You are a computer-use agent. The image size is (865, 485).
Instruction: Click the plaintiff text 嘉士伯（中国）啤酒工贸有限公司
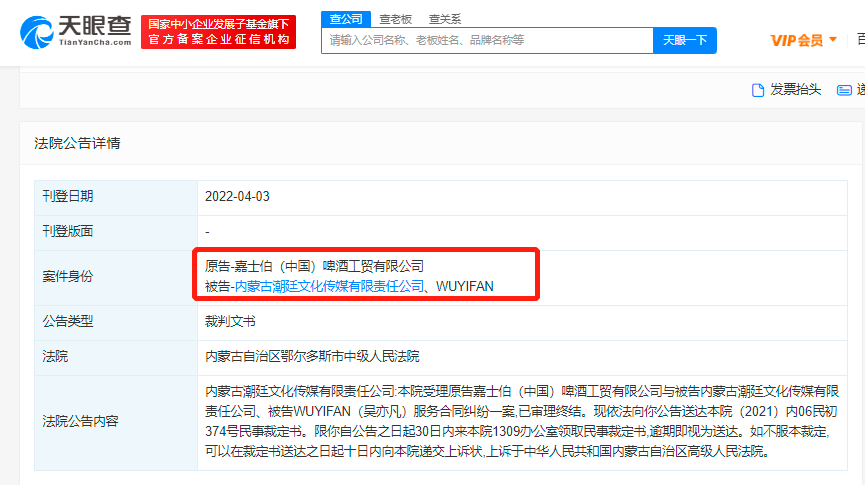point(329,267)
